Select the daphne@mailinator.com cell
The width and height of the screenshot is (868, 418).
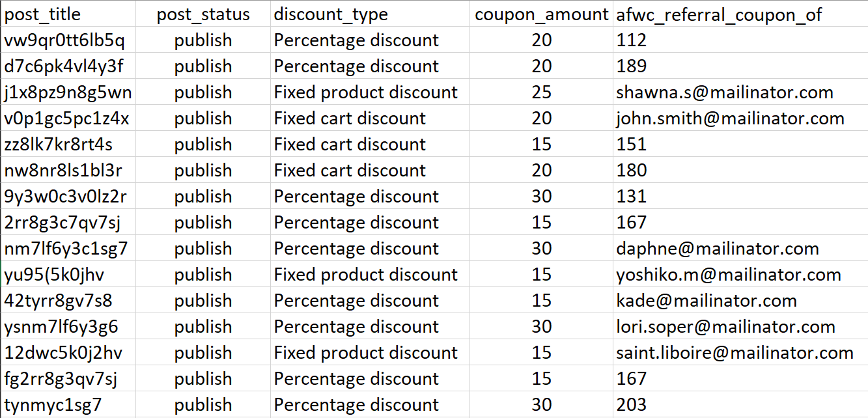(x=740, y=249)
